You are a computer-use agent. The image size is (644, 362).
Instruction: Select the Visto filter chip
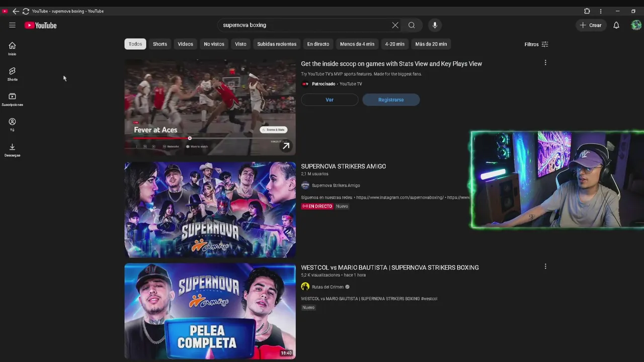[x=240, y=44]
